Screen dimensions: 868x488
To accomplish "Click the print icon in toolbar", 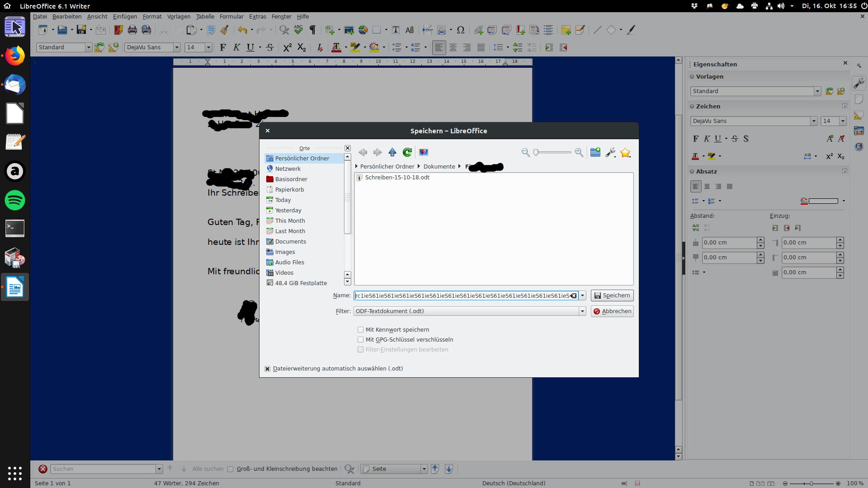I will tap(132, 30).
